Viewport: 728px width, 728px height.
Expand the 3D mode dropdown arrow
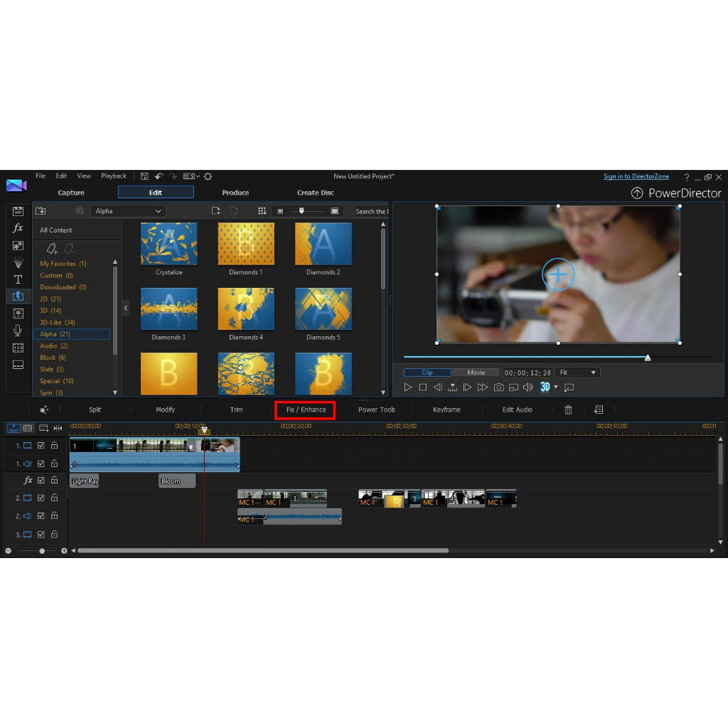click(556, 387)
